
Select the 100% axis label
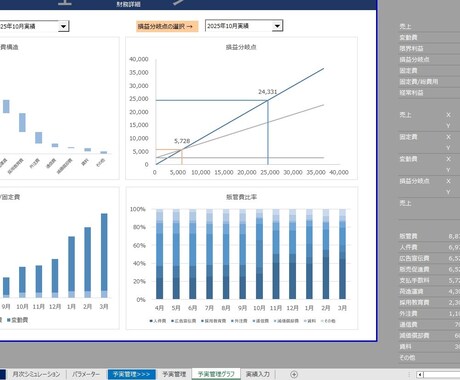coord(138,209)
